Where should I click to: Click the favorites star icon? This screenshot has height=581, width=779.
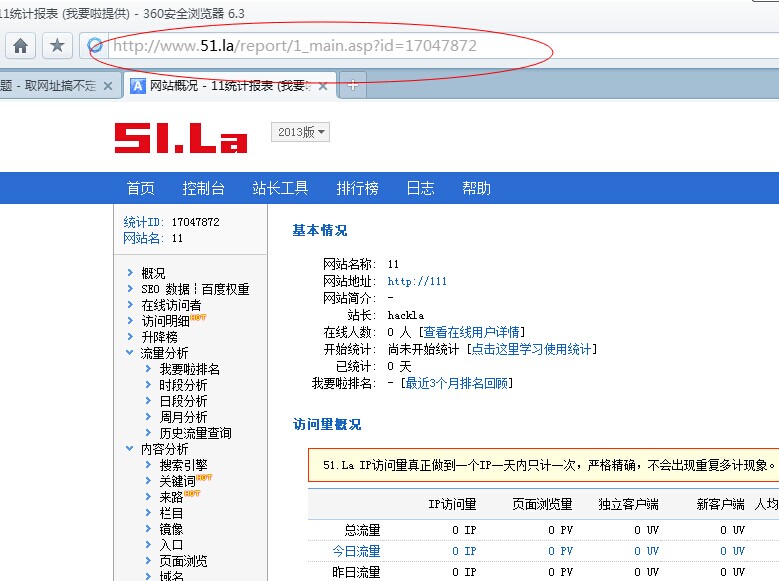[57, 46]
